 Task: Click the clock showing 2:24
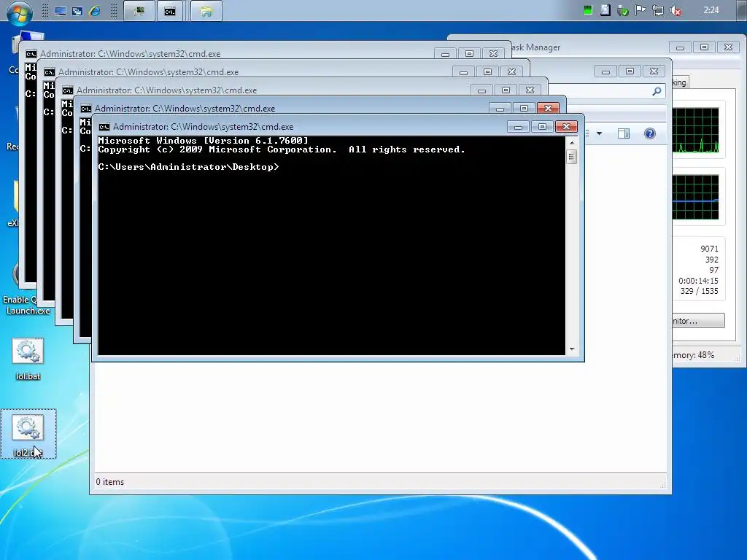tap(711, 10)
